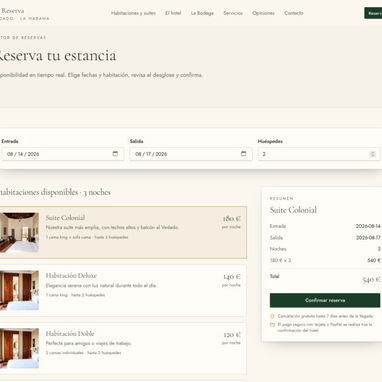382x382 pixels.
Task: Click Habitaciones disponibles · 3 noches heading
Action: [55, 192]
